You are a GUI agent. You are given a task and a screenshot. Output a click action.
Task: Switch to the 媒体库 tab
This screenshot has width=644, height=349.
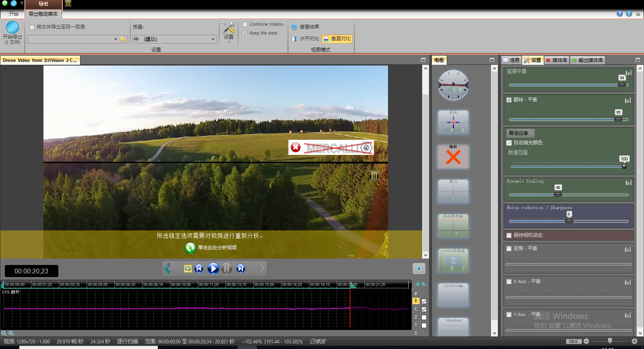(557, 60)
